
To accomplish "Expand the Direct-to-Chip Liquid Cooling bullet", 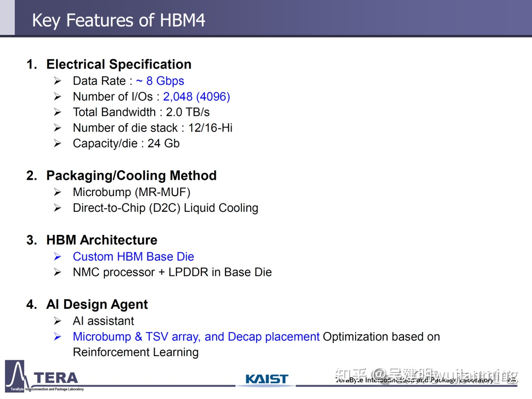I will point(166,208).
